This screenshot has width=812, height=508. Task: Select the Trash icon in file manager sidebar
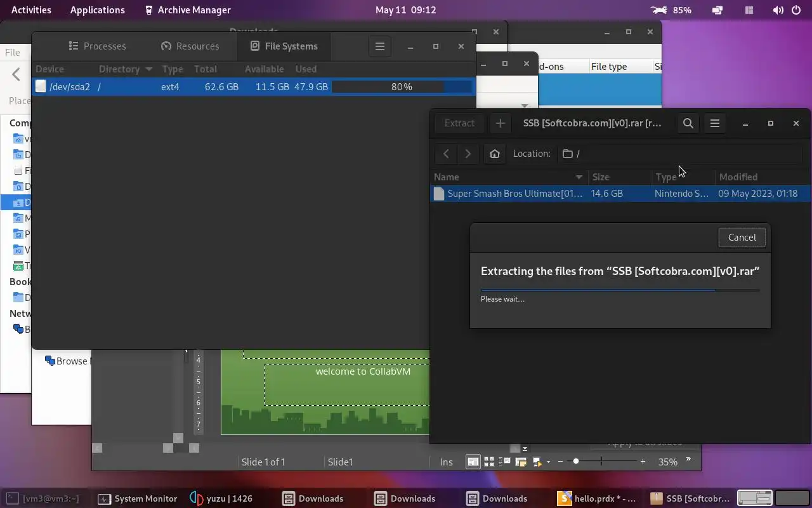tap(18, 266)
